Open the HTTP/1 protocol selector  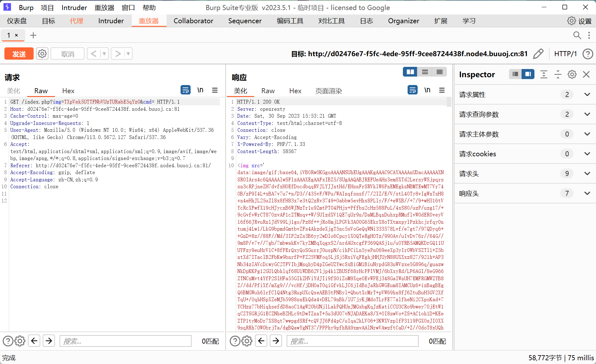[x=566, y=54]
